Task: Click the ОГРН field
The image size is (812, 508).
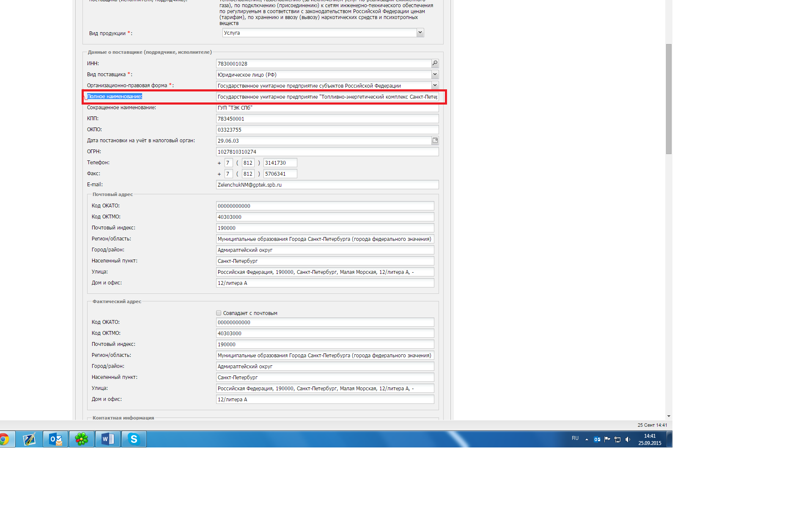Action: (x=327, y=152)
